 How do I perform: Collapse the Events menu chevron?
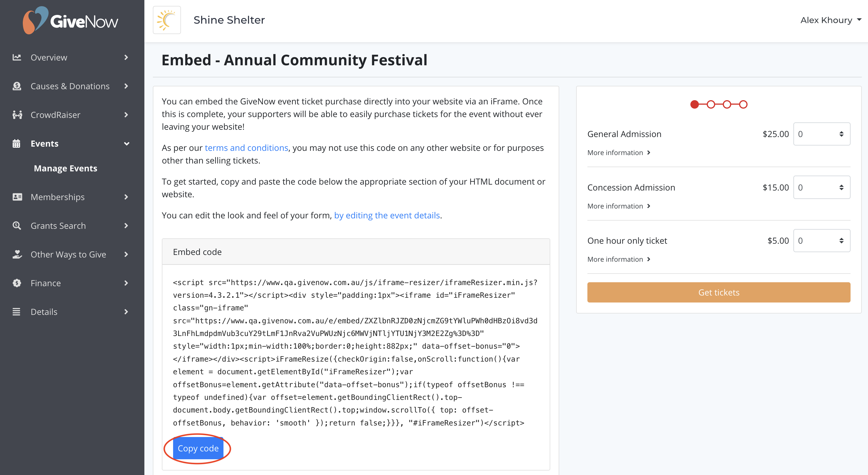click(x=127, y=144)
